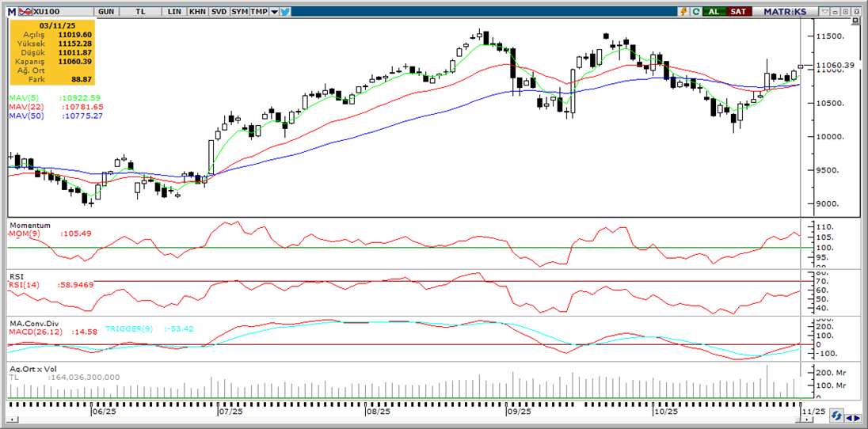Toggle the LIN linear scale option
The image size is (868, 429).
(x=174, y=12)
